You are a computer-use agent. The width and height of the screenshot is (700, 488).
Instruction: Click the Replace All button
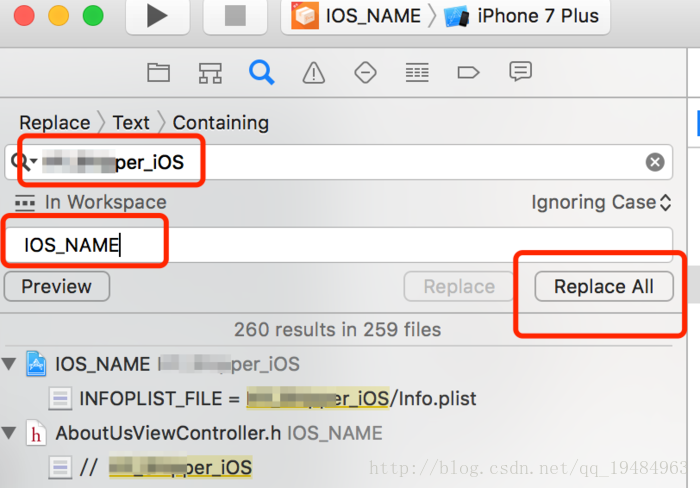604,287
